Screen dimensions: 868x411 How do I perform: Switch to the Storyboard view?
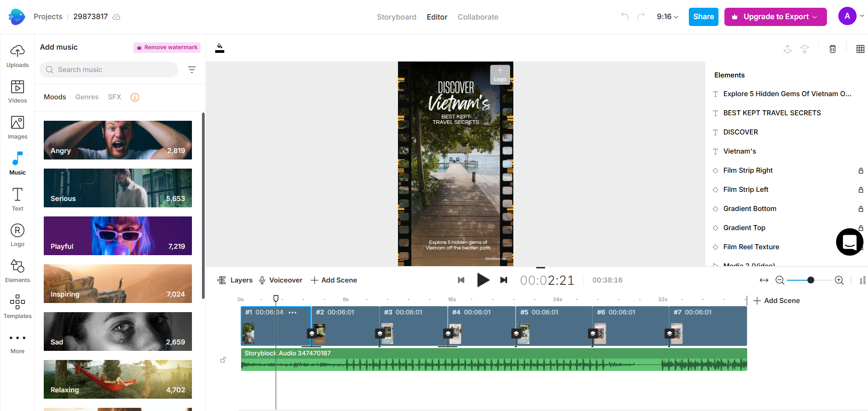pos(396,17)
